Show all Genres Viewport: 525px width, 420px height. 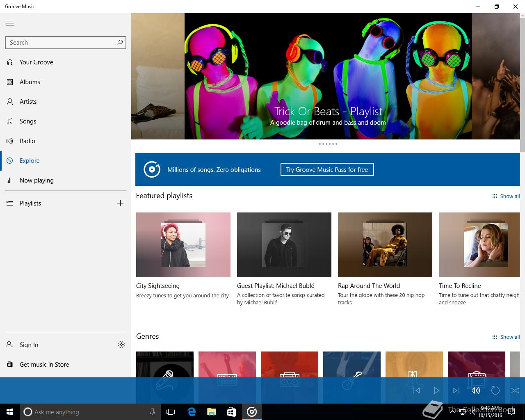point(506,337)
